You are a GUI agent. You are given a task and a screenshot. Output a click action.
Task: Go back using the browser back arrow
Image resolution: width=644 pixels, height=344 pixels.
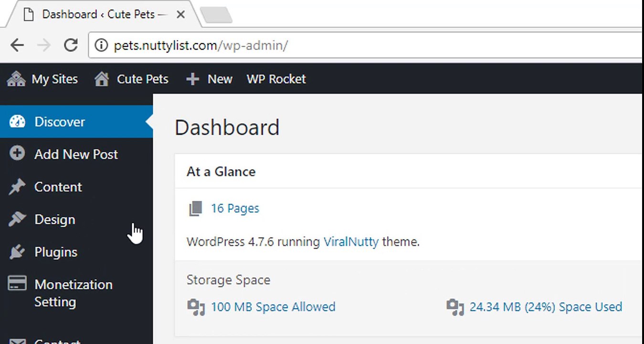pos(17,45)
